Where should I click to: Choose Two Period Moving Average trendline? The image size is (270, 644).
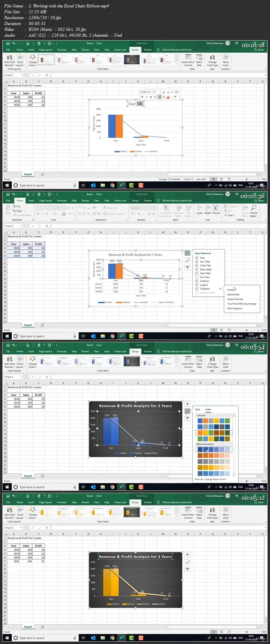click(x=242, y=304)
